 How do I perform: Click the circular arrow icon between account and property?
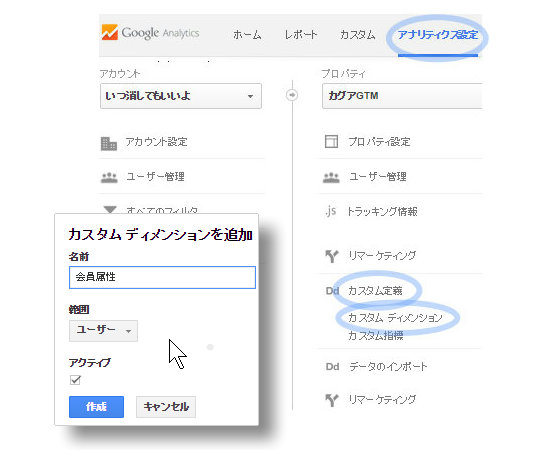tap(292, 95)
